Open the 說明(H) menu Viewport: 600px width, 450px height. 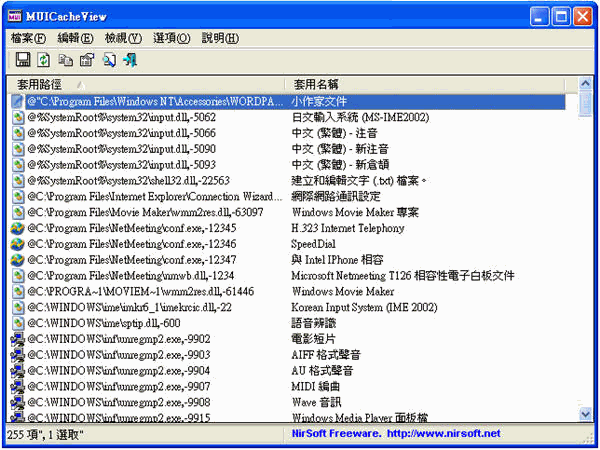click(x=220, y=38)
